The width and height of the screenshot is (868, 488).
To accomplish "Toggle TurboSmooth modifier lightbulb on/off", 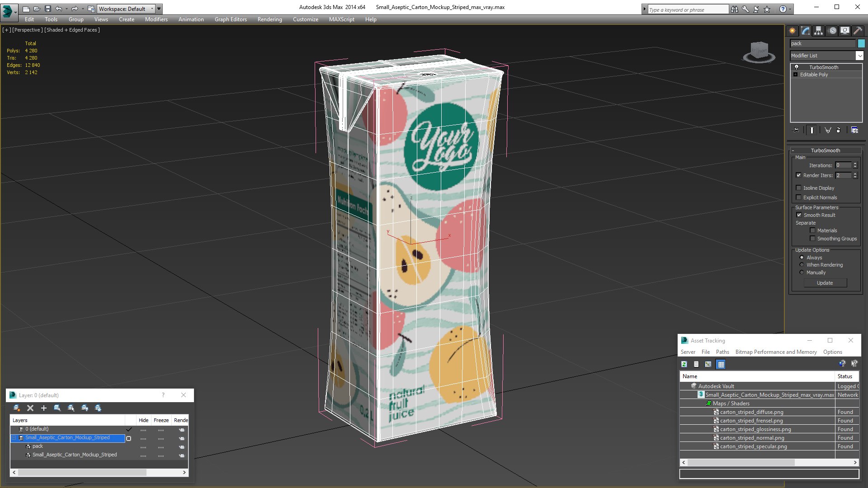I will pyautogui.click(x=797, y=67).
